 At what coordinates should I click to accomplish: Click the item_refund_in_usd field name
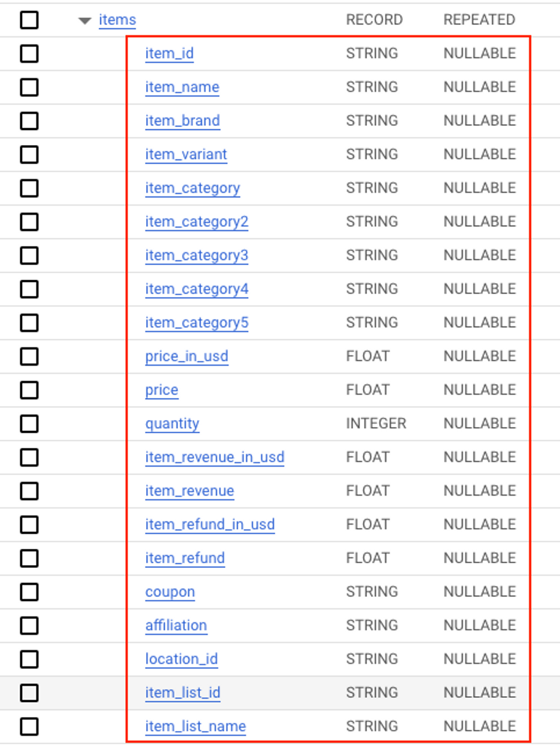point(210,525)
